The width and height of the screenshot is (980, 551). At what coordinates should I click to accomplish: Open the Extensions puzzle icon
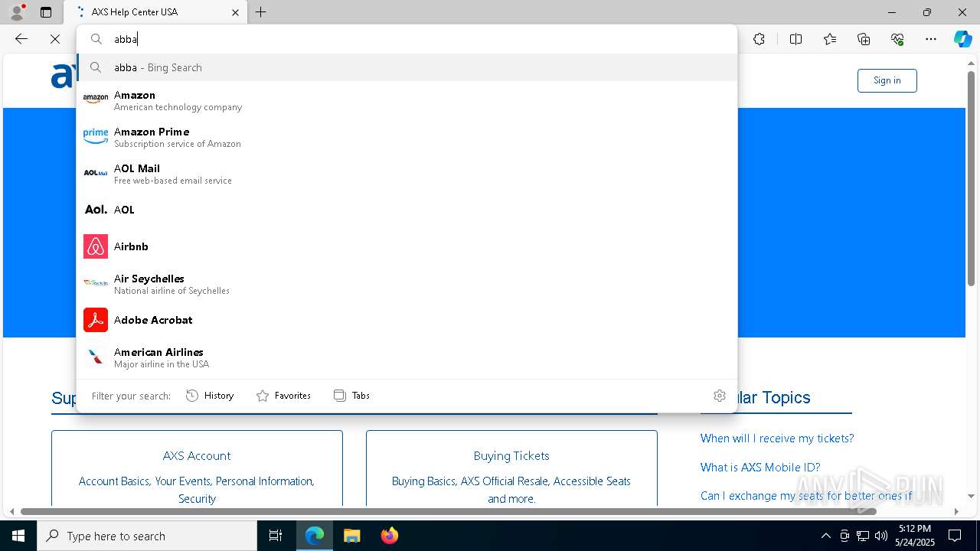pos(759,39)
